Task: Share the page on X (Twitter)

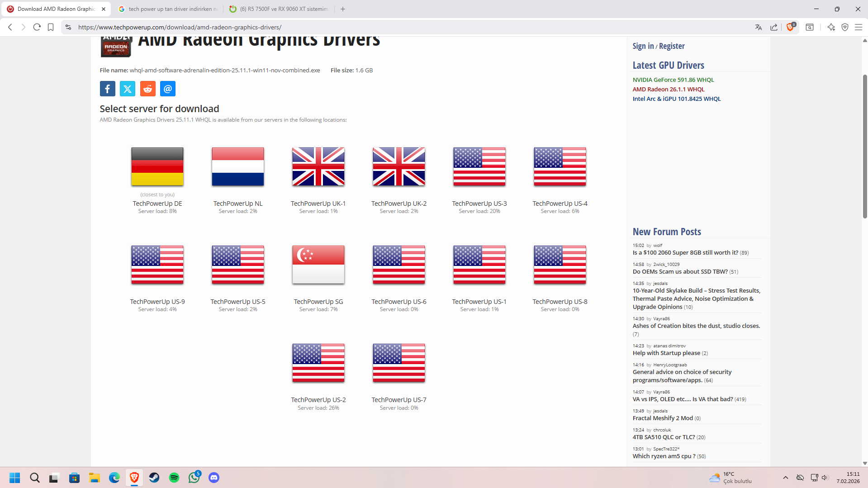Action: point(128,89)
